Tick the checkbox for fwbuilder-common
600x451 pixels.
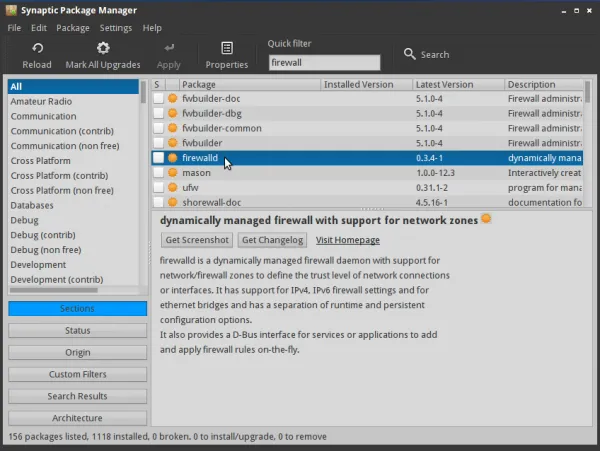pos(158,129)
